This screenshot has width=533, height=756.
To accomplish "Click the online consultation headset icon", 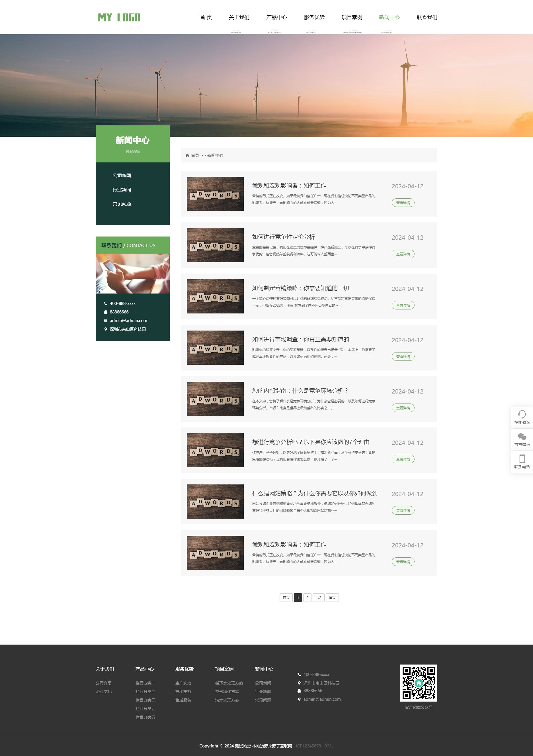I will (522, 414).
